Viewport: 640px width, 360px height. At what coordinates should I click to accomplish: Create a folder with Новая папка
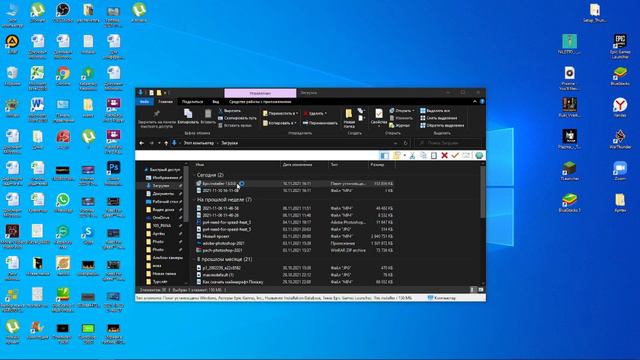349,119
